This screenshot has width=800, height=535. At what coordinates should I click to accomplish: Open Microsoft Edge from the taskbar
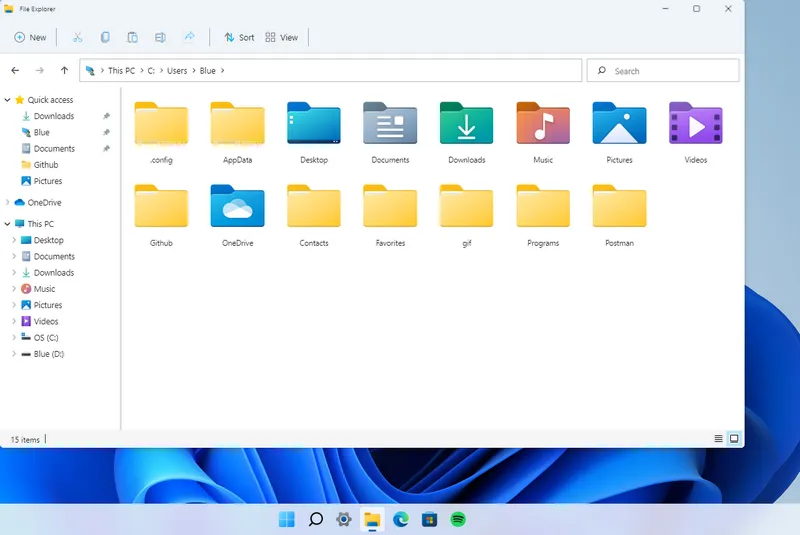(401, 519)
